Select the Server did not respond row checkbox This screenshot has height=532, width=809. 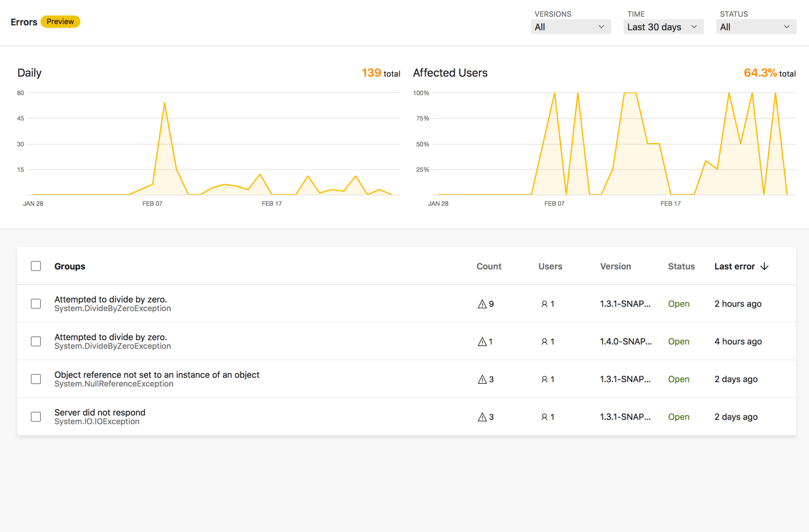coord(36,417)
